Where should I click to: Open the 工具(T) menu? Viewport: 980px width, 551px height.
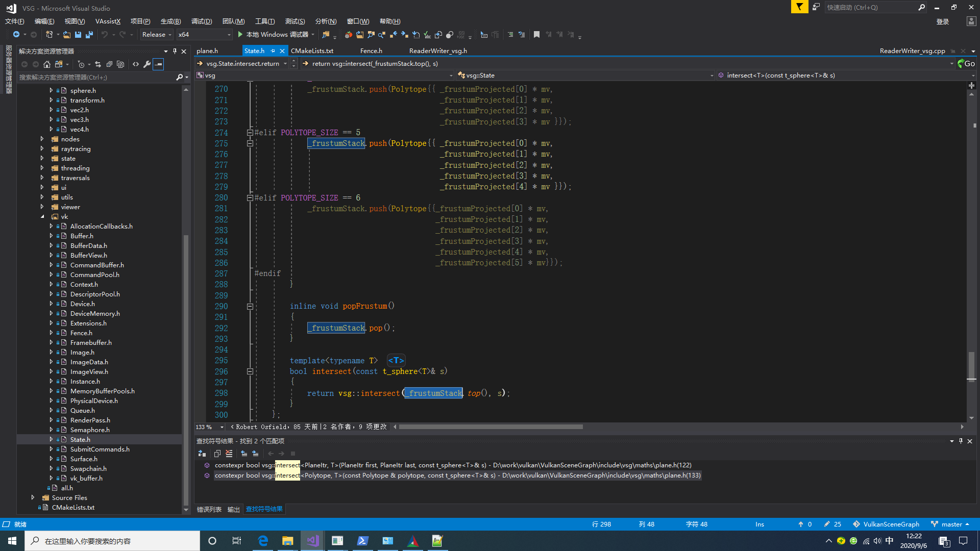[x=265, y=21]
